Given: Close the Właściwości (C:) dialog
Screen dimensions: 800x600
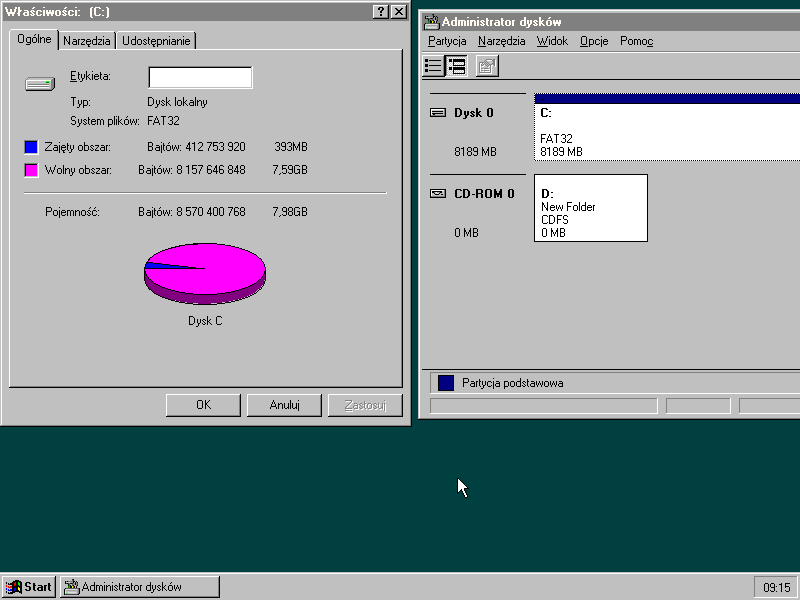Looking at the screenshot, I should tap(398, 12).
